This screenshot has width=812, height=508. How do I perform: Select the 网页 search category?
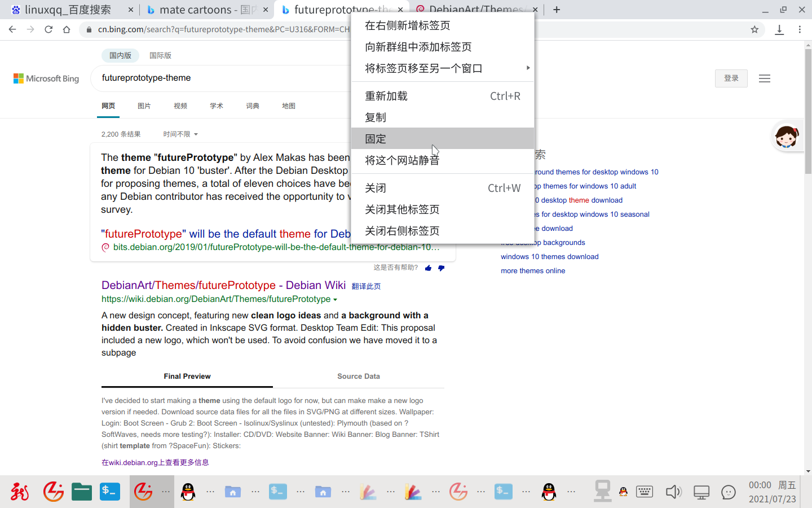[x=108, y=106]
